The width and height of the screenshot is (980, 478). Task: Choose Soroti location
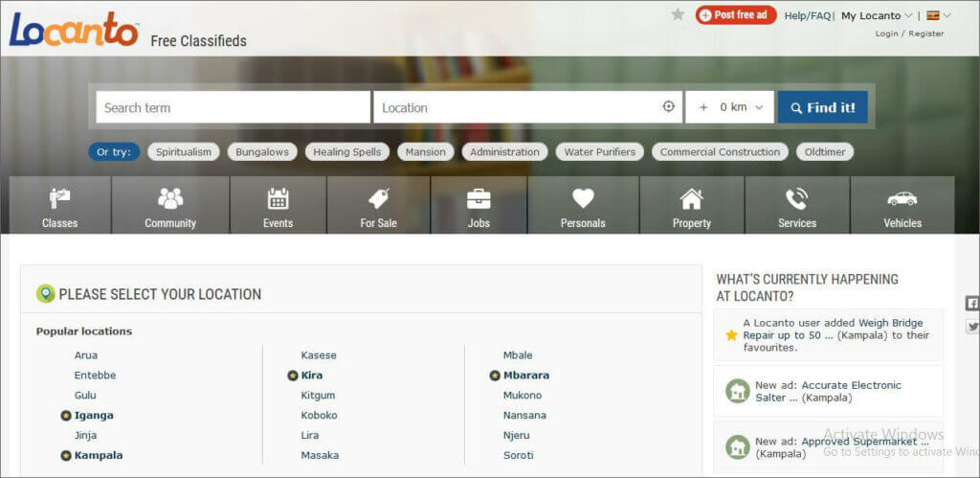coord(519,455)
